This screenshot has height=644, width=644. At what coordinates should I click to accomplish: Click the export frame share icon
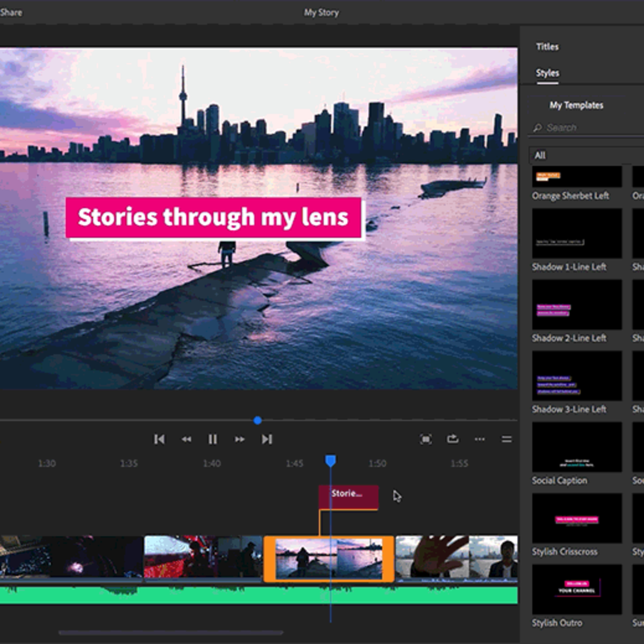[x=453, y=439]
